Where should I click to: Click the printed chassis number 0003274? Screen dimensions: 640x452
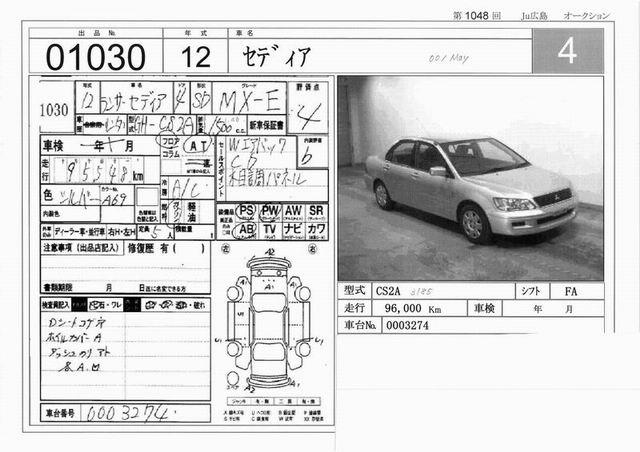[x=407, y=325]
